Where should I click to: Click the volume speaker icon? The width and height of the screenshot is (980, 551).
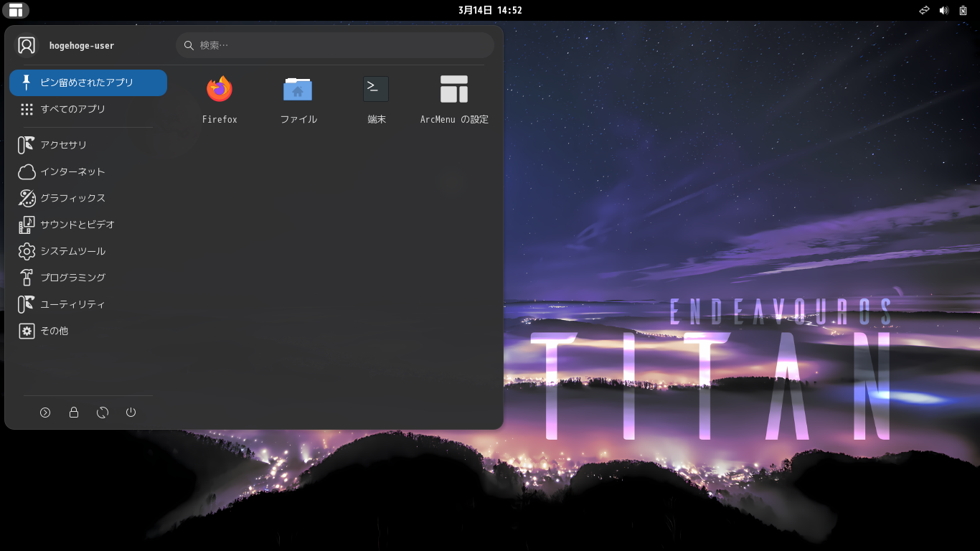pos(943,10)
